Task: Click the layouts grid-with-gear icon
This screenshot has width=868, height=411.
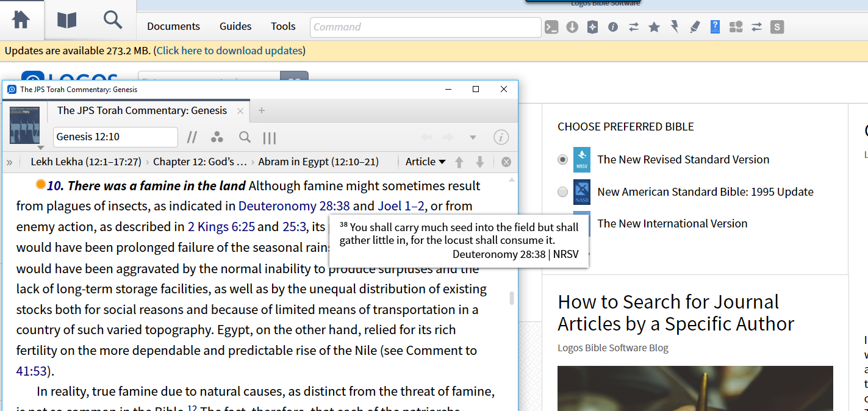Action: click(736, 27)
